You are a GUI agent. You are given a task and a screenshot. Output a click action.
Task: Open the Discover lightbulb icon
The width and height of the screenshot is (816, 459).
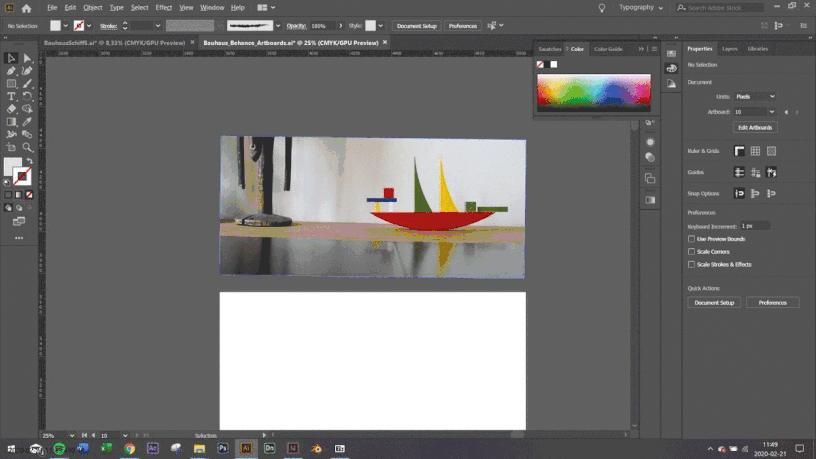coord(602,8)
